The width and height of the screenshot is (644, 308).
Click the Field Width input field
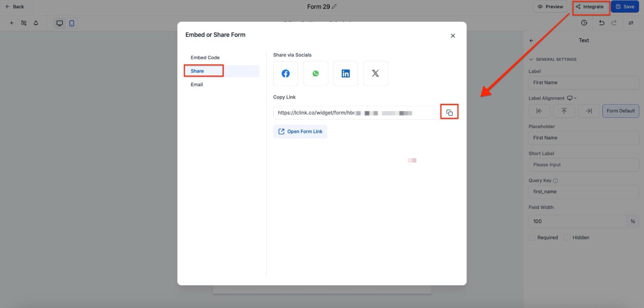pyautogui.click(x=577, y=222)
